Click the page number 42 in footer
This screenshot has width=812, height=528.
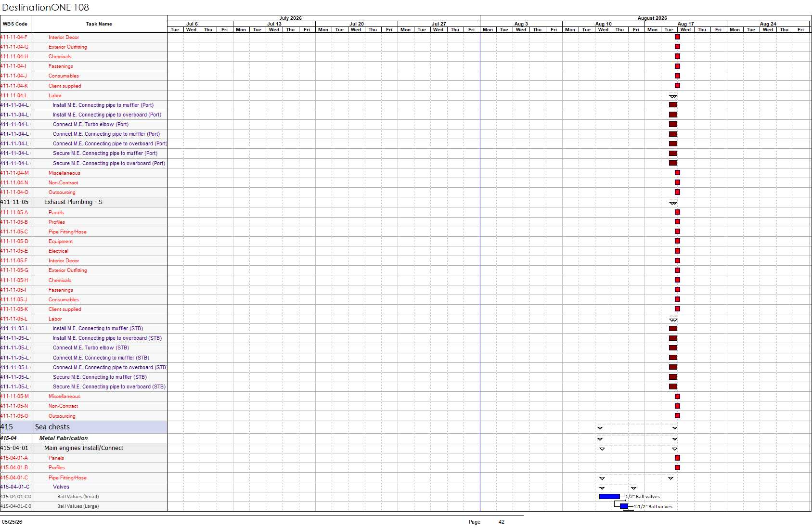coord(502,522)
